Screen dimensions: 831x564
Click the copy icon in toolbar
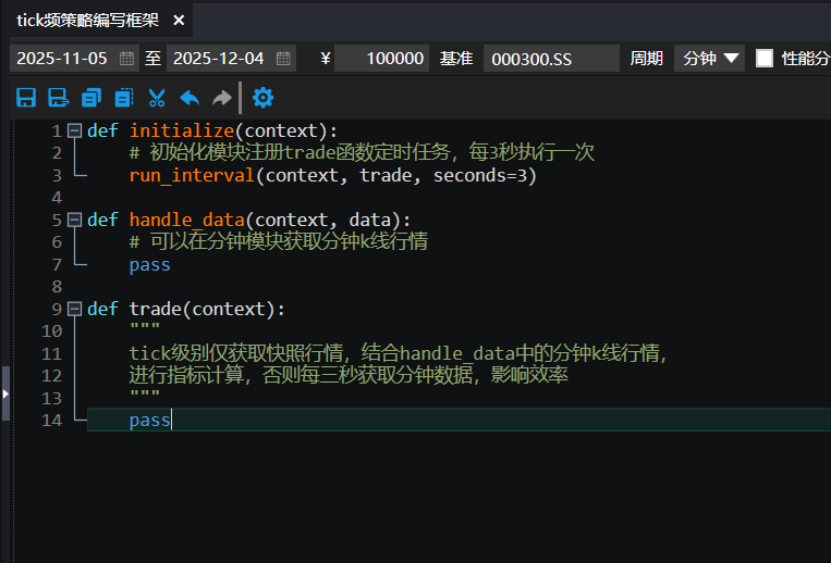tap(92, 98)
